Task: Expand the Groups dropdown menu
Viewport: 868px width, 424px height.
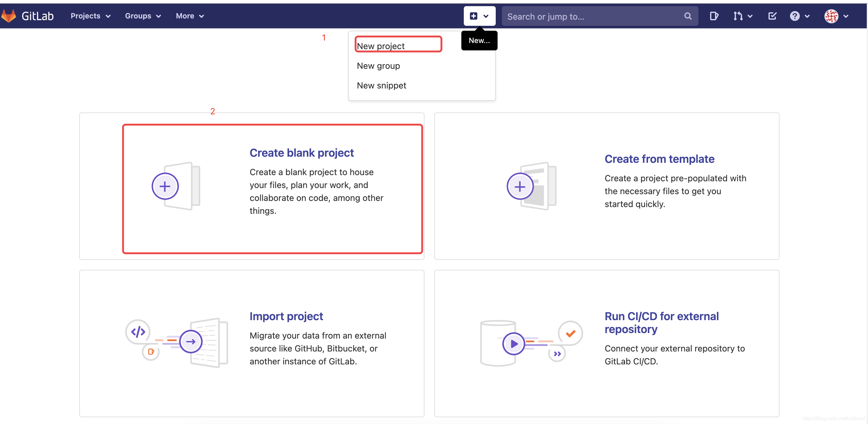Action: [143, 16]
